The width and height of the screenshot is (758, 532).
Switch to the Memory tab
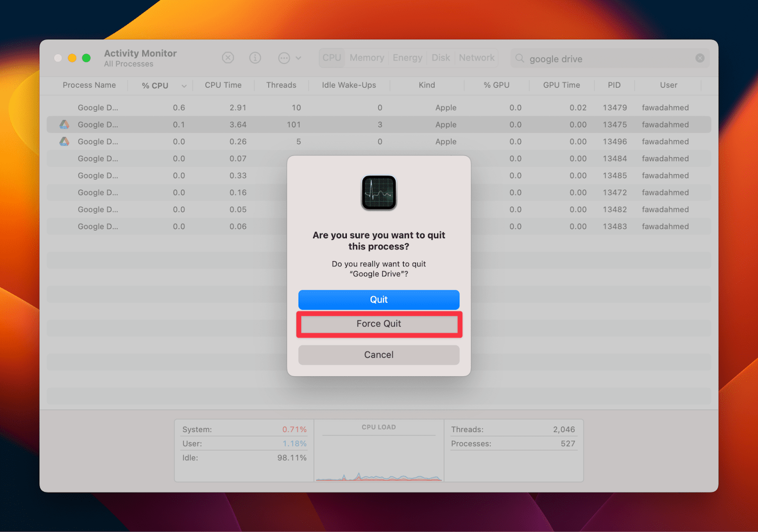(366, 57)
